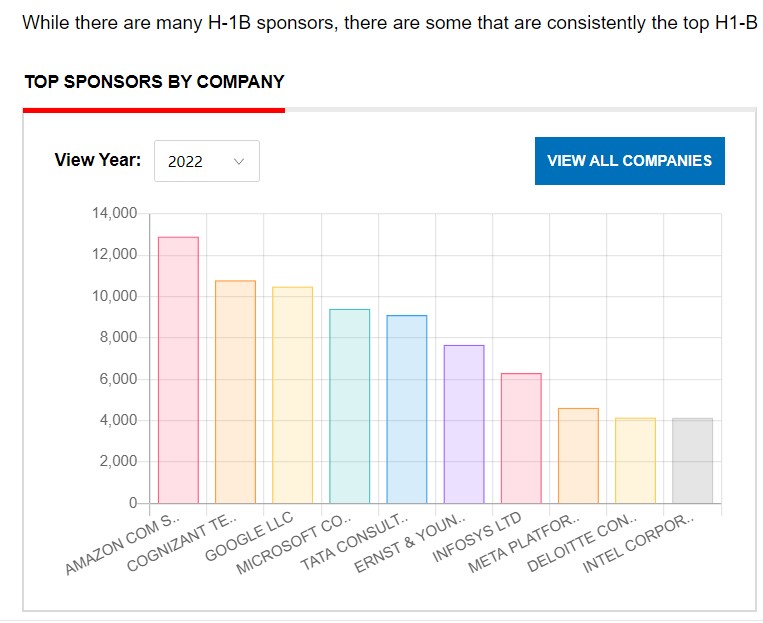The image size is (763, 623).
Task: Click the MICROSOFT CO.. axis label
Action: tap(293, 544)
